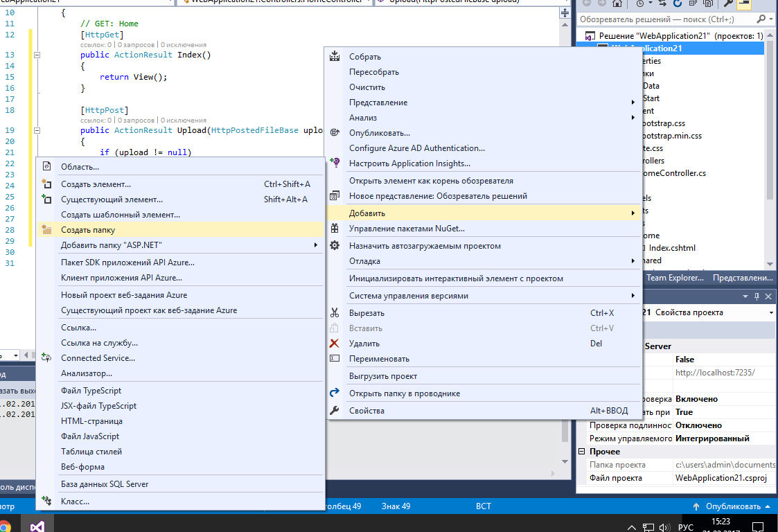
Task: Open Управление пакетами NuGet via its icon
Action: [335, 229]
